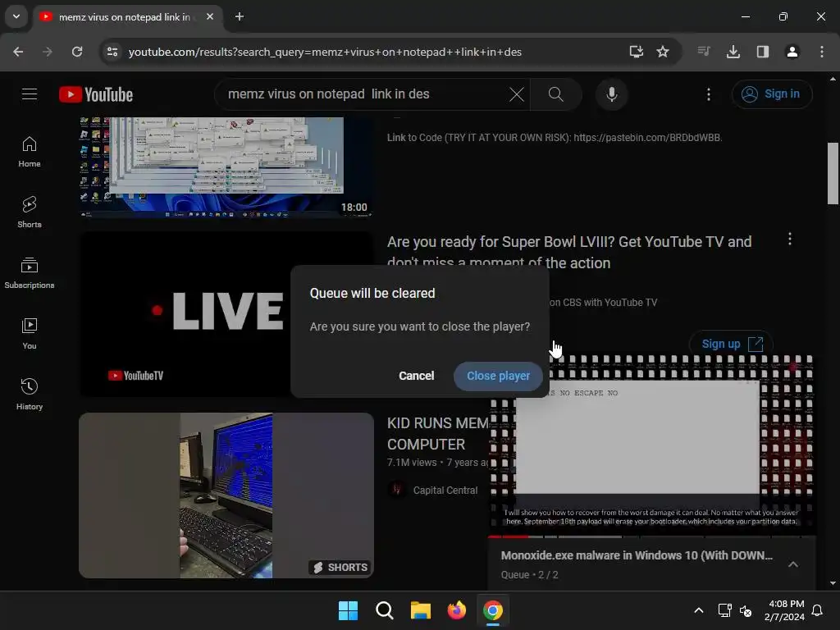This screenshot has height=630, width=840.
Task: Click Sign in button in YouTube header
Action: (x=771, y=94)
